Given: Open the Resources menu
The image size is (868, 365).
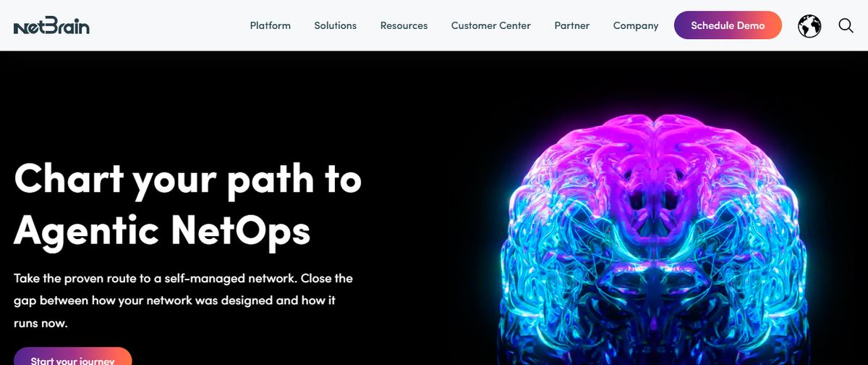Looking at the screenshot, I should (x=404, y=25).
